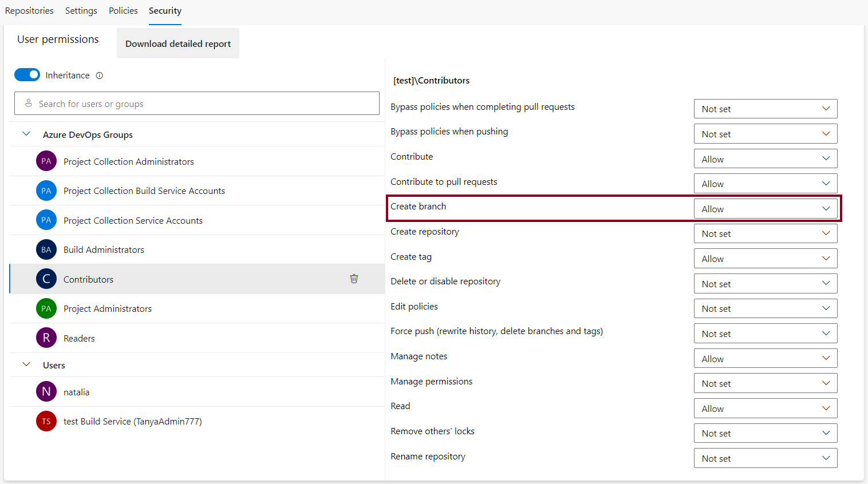868x484 pixels.
Task: Click the Build Administrators BA avatar
Action: point(46,249)
